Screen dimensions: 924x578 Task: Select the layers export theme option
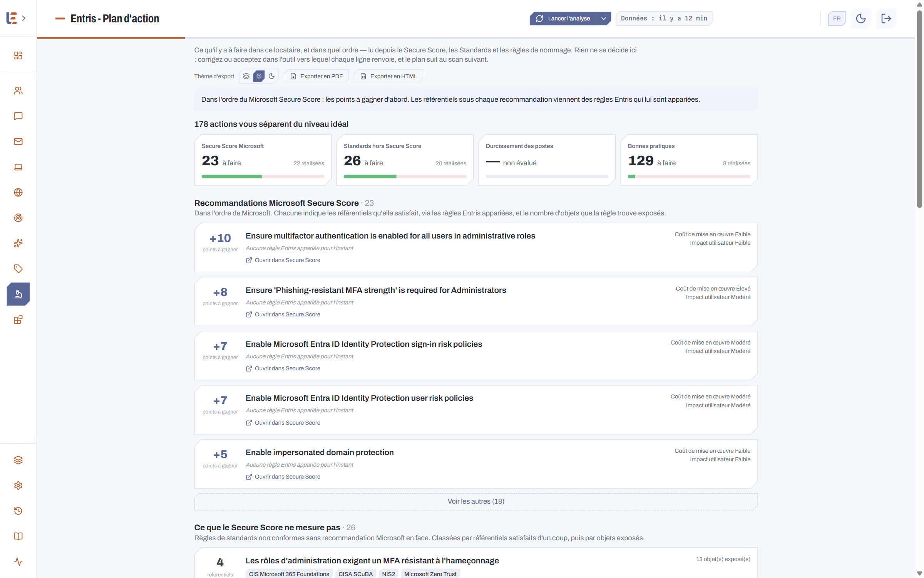(x=246, y=76)
